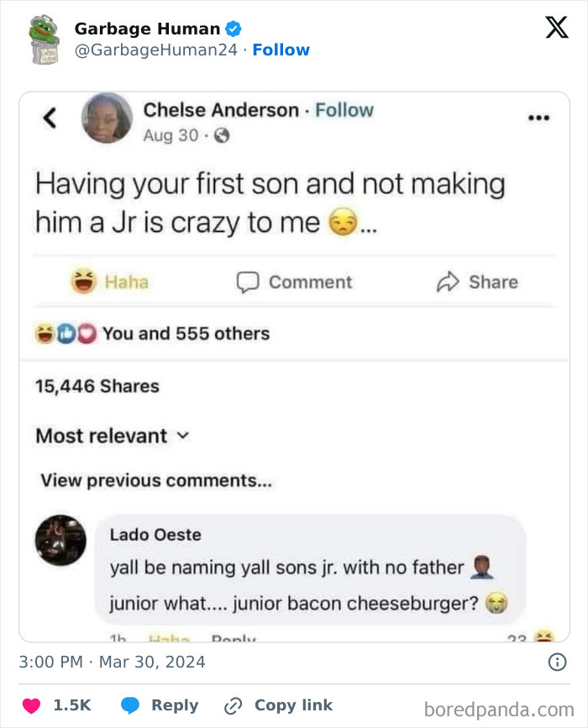
Task: Click Lado Oeste's profile picture
Action: click(x=60, y=542)
